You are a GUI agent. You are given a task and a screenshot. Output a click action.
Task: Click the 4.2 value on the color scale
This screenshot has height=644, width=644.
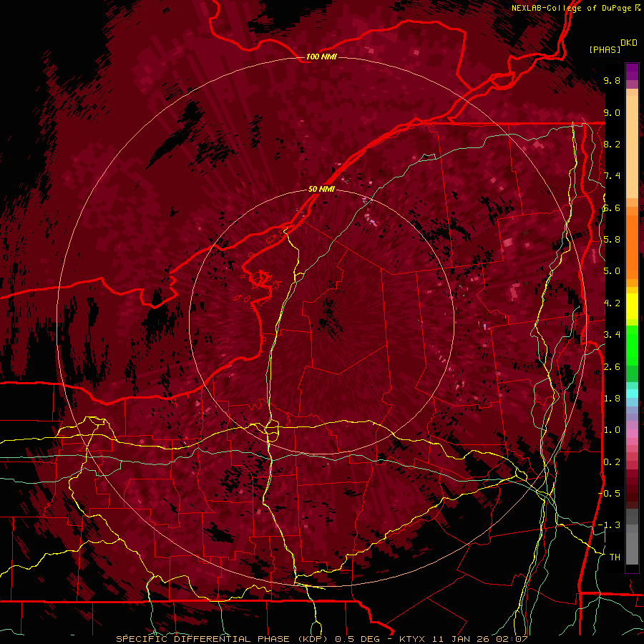pos(612,303)
